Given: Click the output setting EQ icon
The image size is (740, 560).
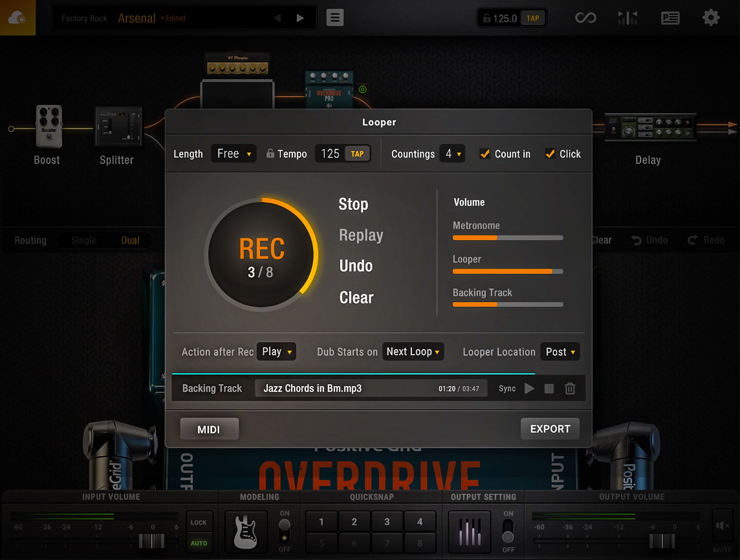Looking at the screenshot, I should point(469,532).
